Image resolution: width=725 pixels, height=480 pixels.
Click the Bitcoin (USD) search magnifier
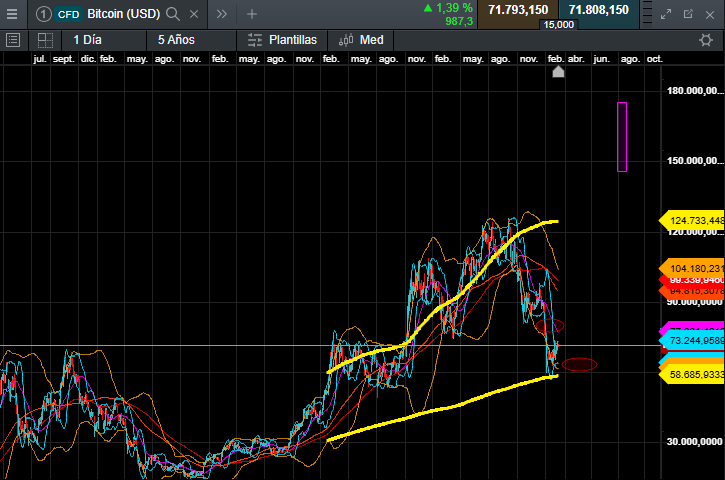(x=173, y=14)
